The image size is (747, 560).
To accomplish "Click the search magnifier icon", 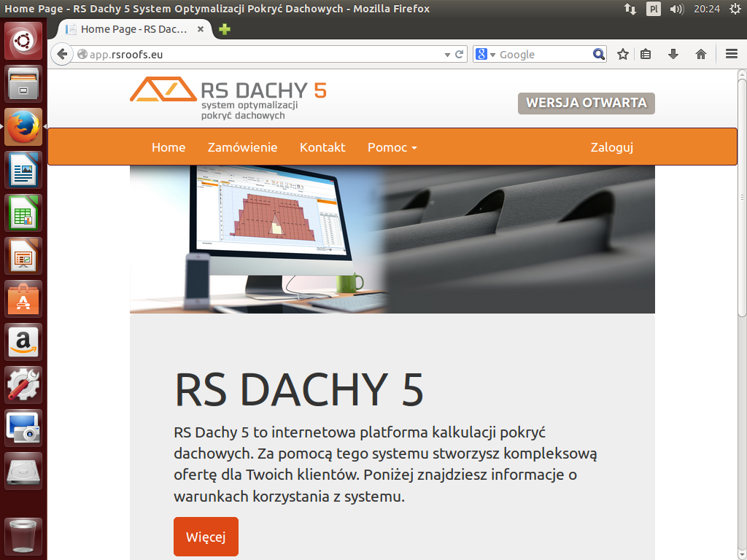I will pos(599,55).
